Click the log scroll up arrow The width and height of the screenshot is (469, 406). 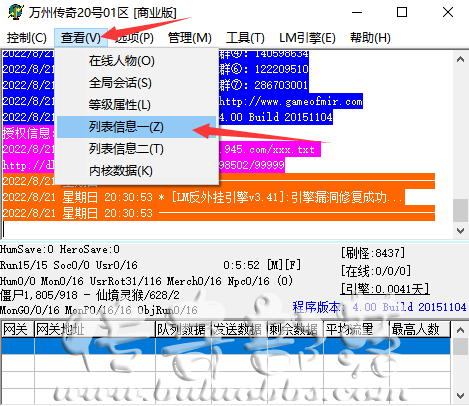pyautogui.click(x=461, y=60)
